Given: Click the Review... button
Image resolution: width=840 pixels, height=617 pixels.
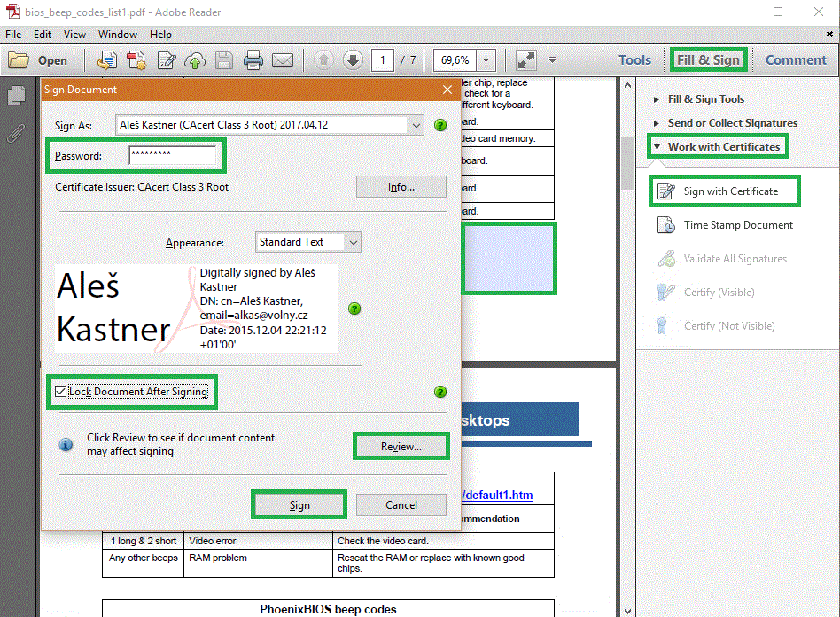Looking at the screenshot, I should pyautogui.click(x=401, y=447).
